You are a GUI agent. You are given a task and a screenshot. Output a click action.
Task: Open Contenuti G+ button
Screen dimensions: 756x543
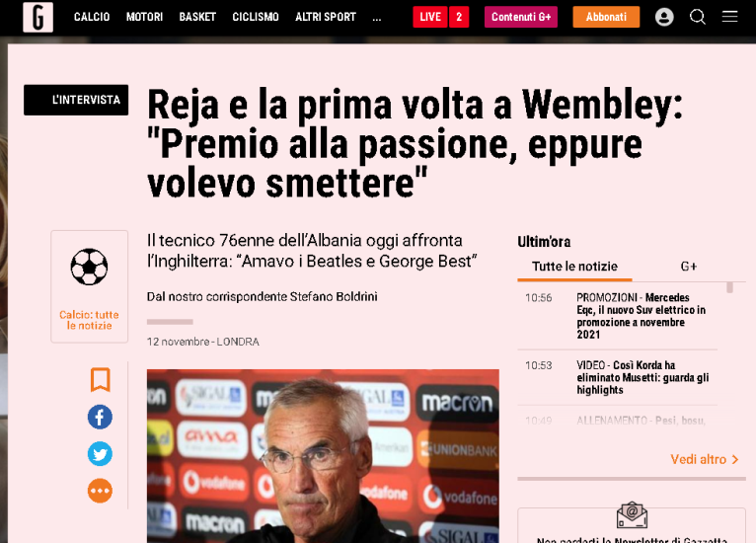521,17
